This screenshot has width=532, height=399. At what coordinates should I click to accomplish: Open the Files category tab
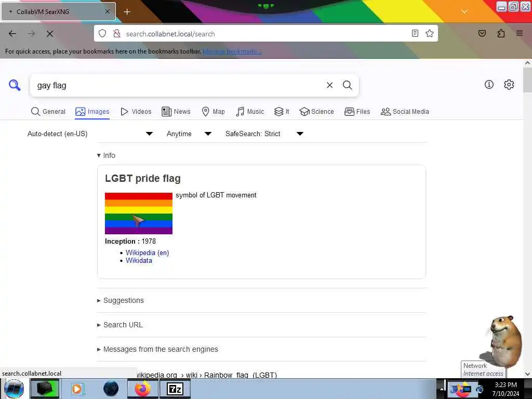pos(357,112)
